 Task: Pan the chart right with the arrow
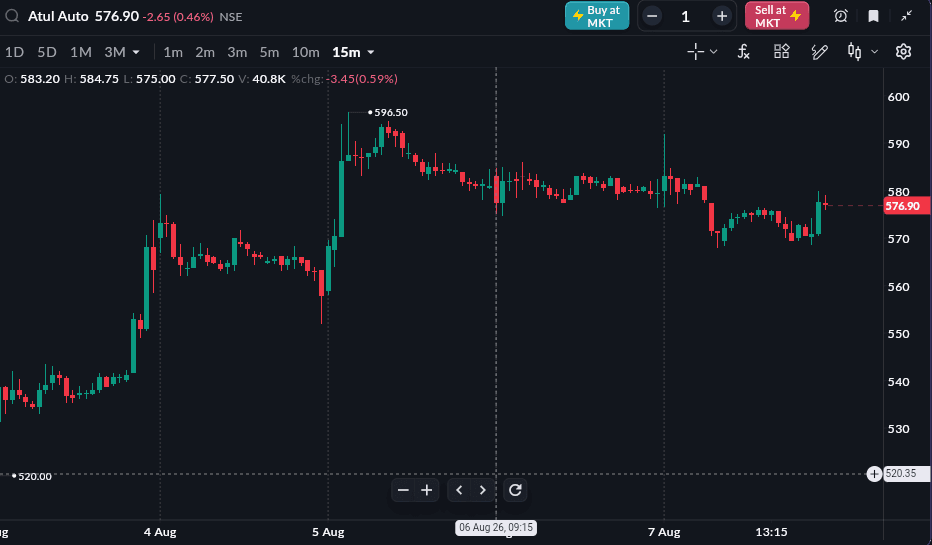pyautogui.click(x=482, y=490)
